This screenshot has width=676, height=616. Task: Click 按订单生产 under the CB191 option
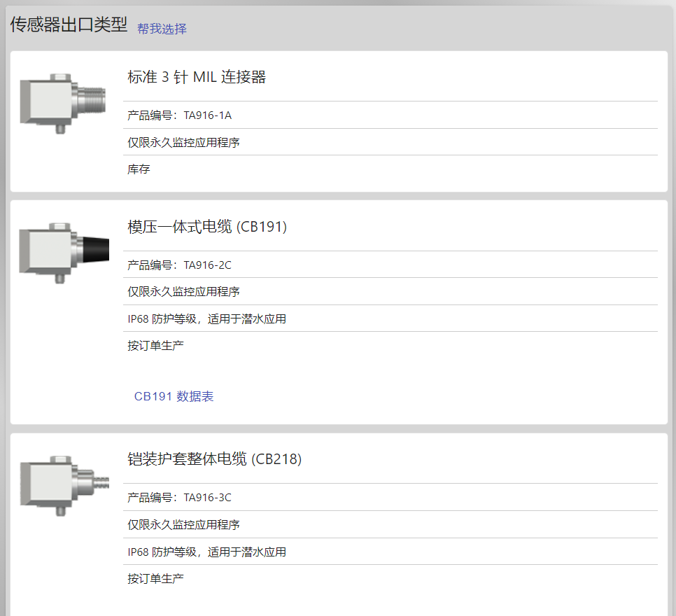(155, 346)
